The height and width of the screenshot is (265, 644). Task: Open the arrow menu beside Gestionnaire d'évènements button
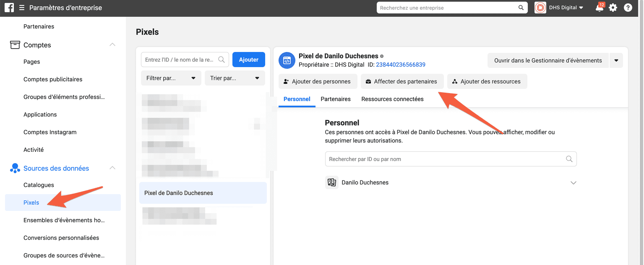(616, 60)
